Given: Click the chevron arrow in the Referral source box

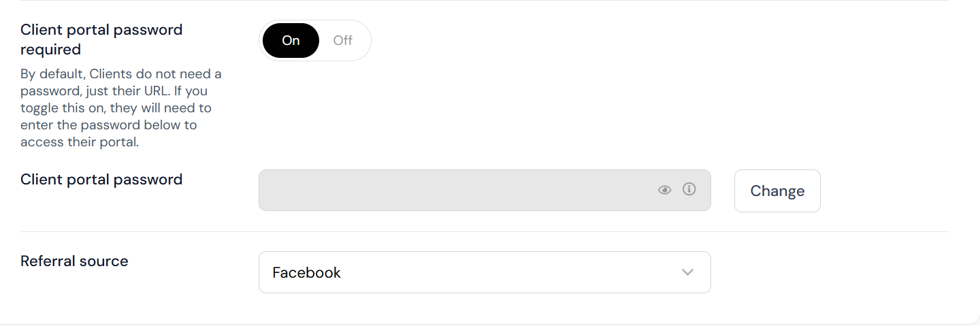Looking at the screenshot, I should point(687,272).
